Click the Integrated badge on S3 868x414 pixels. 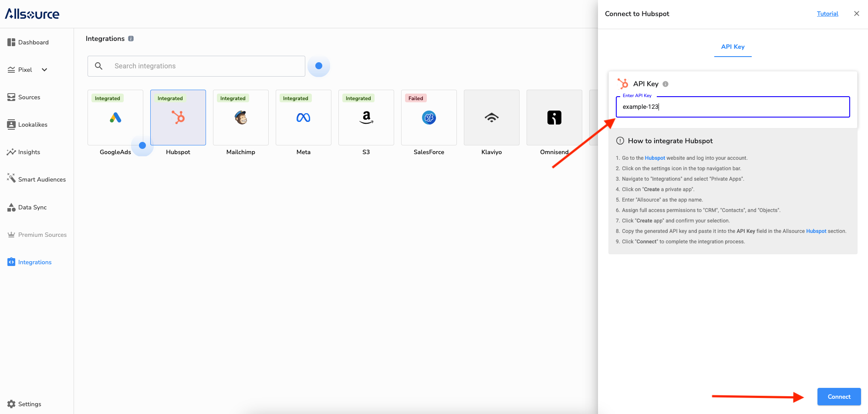(358, 98)
